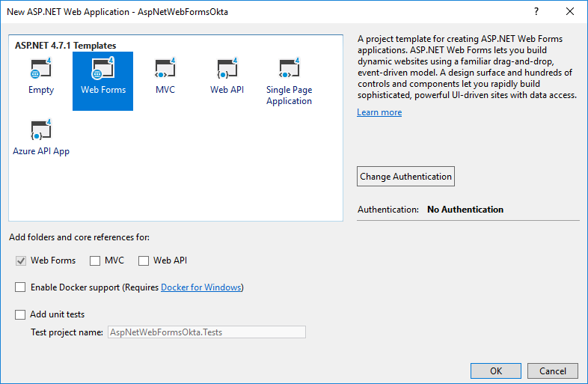Screen dimensions: 588x384
Task: Pick the MVC template icon
Action: click(165, 70)
